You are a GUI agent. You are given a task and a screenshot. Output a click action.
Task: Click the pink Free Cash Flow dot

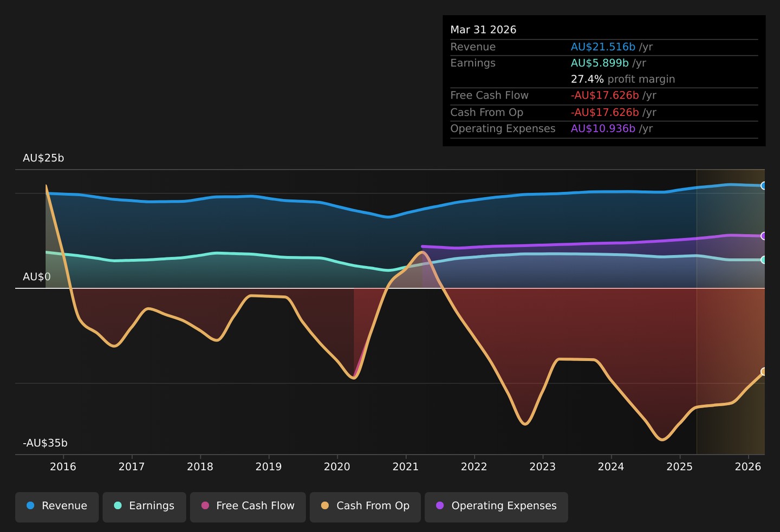coord(205,505)
